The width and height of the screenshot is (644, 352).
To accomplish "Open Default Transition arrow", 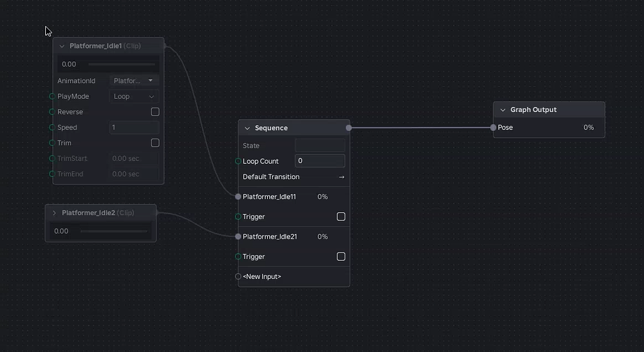I will [x=341, y=177].
